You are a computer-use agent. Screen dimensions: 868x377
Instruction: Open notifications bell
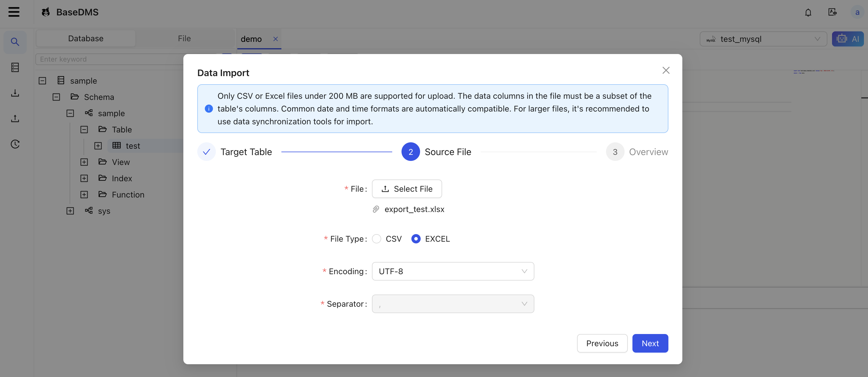tap(808, 12)
